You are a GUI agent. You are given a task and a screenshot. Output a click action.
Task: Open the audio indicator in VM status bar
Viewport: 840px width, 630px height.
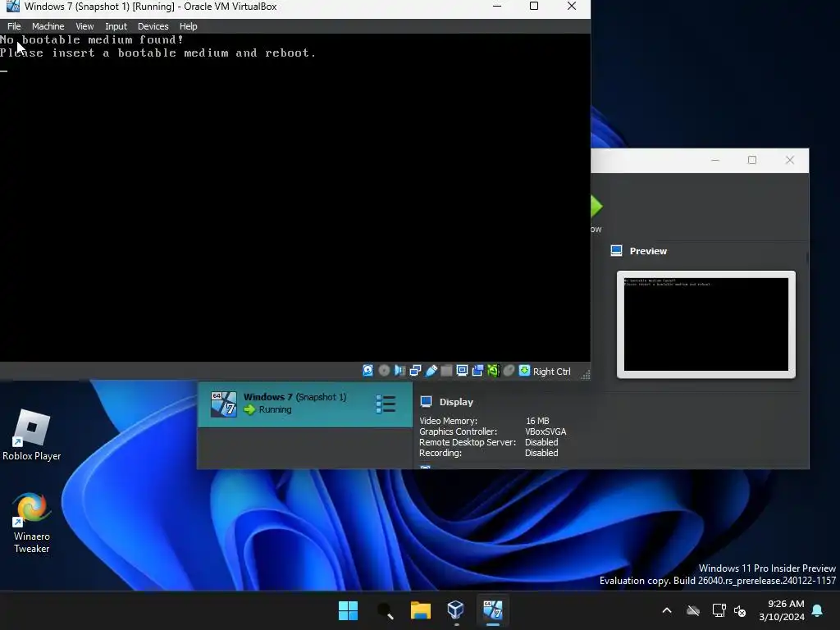click(399, 371)
